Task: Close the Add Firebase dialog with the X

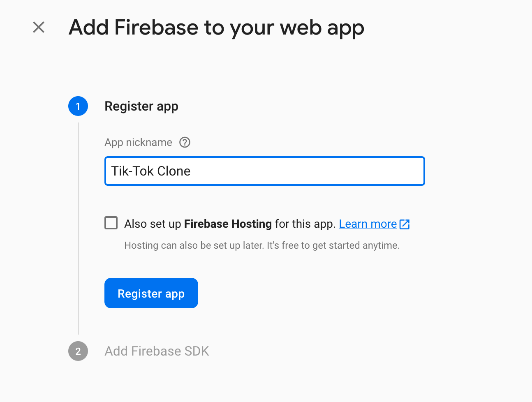Action: [38, 27]
